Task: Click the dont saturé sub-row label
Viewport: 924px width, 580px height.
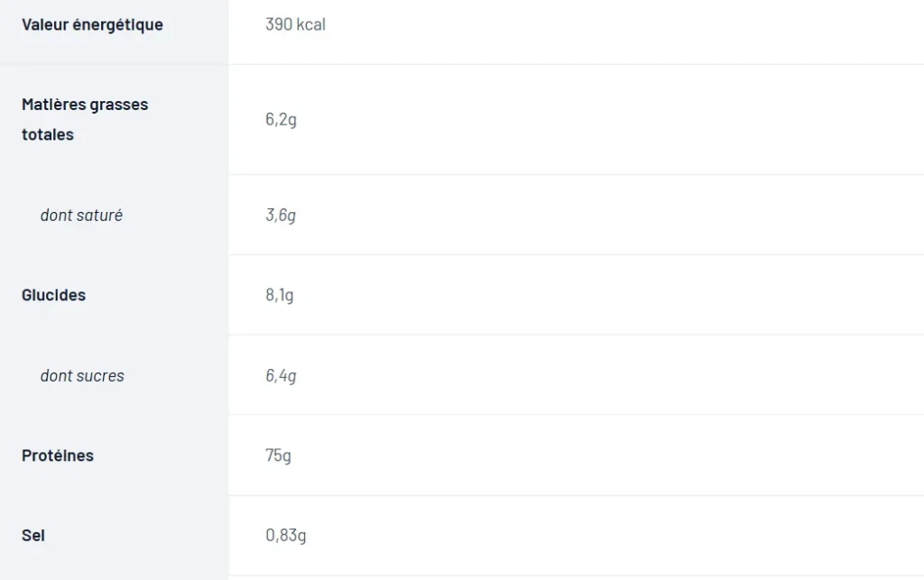Action: [81, 216]
